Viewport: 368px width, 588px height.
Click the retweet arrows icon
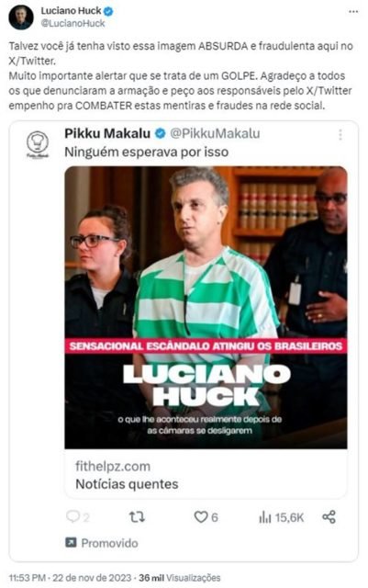pos(137,517)
